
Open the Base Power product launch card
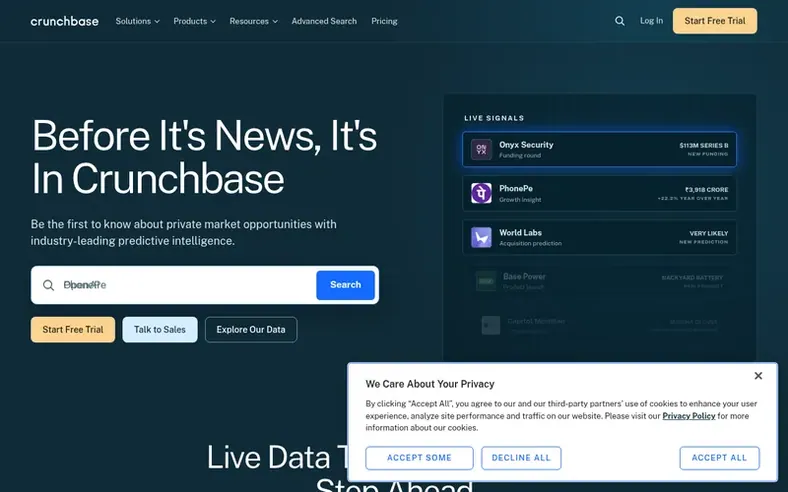coord(599,281)
